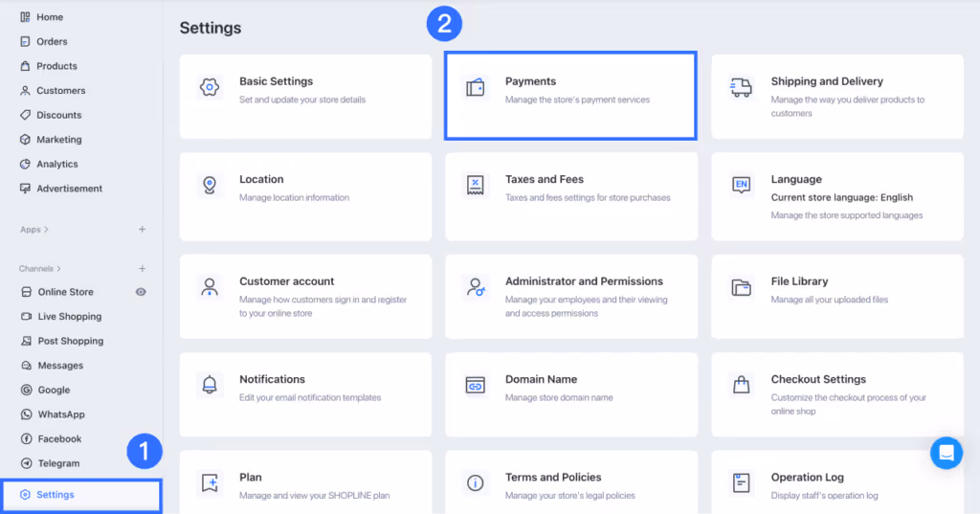980x514 pixels.
Task: Open Discounts menu item
Action: click(x=58, y=115)
